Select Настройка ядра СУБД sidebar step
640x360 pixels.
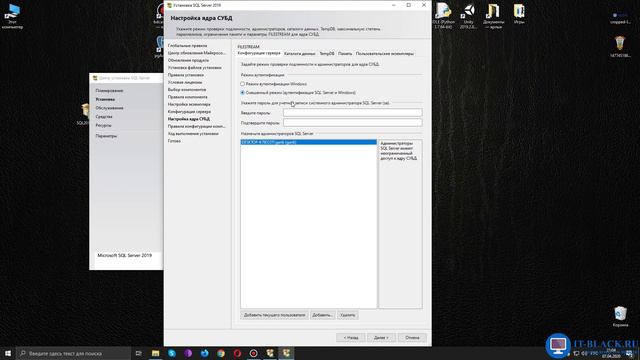point(189,119)
